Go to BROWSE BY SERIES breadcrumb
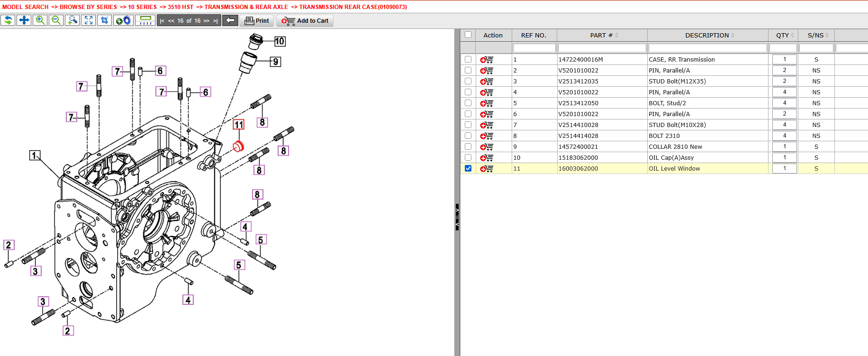Screen dimensions: 868x356 pos(88,7)
